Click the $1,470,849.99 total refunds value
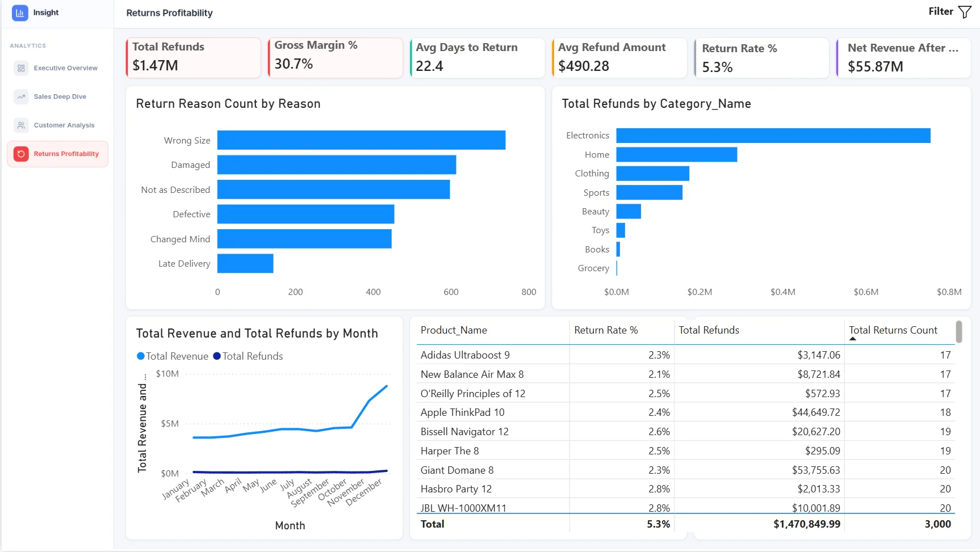This screenshot has height=552, width=980. pos(807,524)
